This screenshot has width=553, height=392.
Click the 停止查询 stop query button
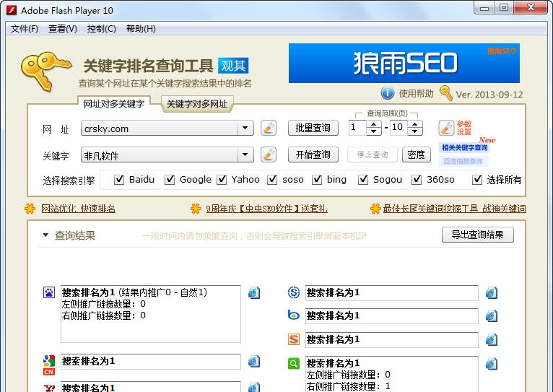(372, 154)
